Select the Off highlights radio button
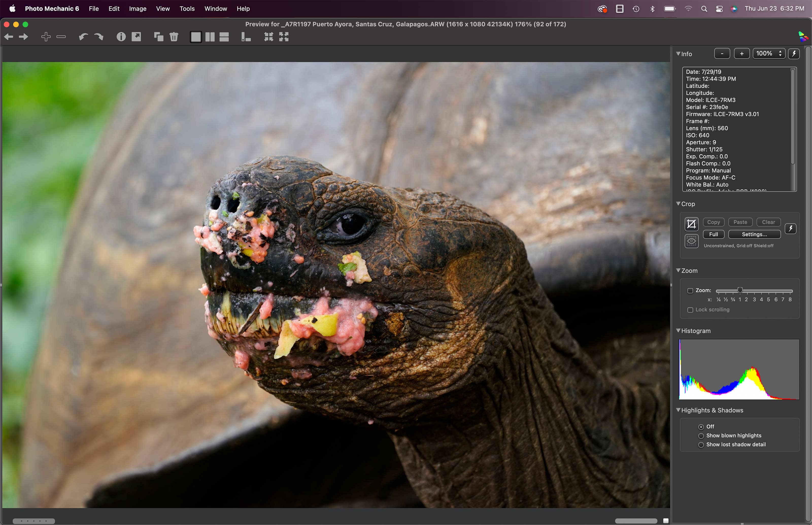This screenshot has height=525, width=812. [701, 427]
